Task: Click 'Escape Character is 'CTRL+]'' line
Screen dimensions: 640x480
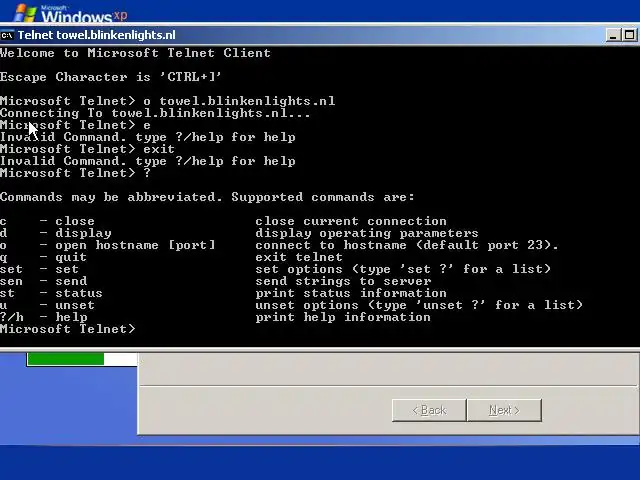Action: [111, 77]
